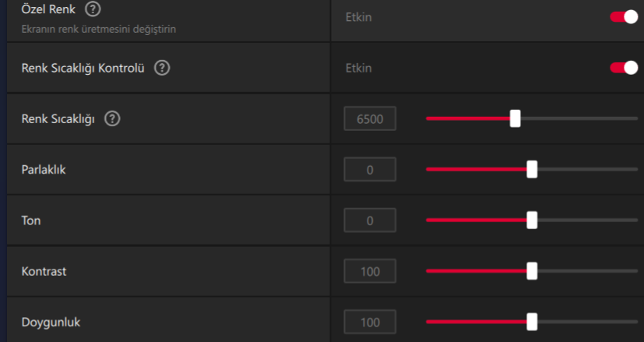
Task: Click the help icon beside Özel Renk
Action: (93, 11)
